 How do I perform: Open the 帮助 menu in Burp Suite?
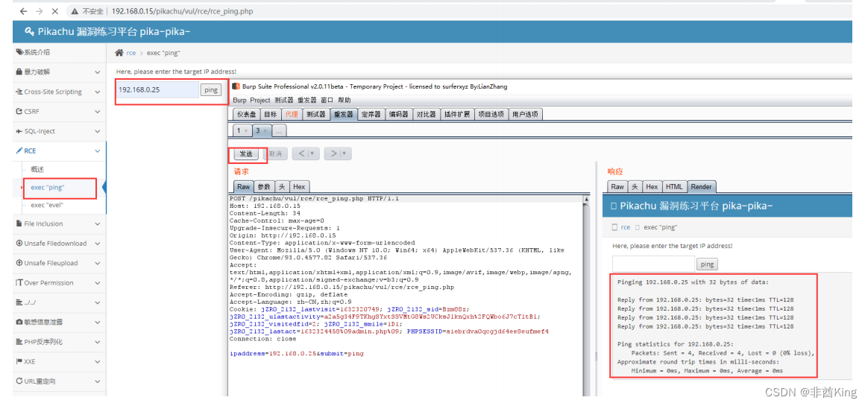345,100
